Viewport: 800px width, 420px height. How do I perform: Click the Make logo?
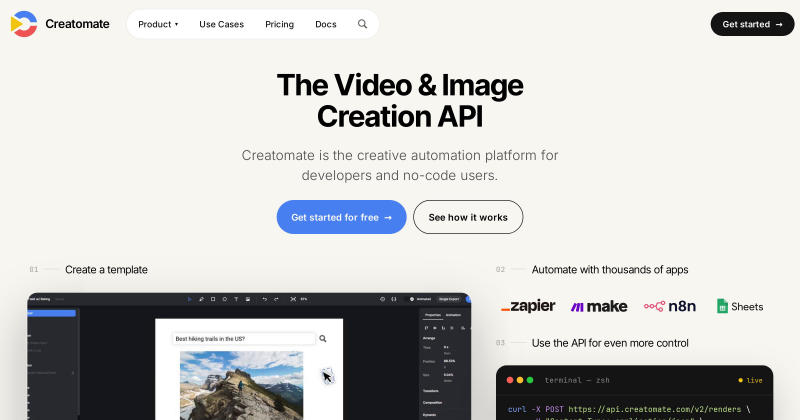coord(599,306)
